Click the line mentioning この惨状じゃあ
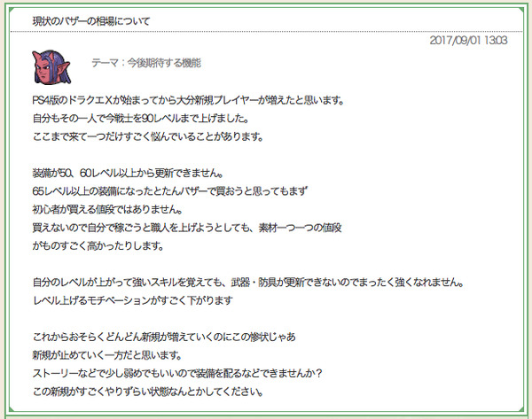Image resolution: width=532 pixels, height=419 pixels. click(x=164, y=337)
